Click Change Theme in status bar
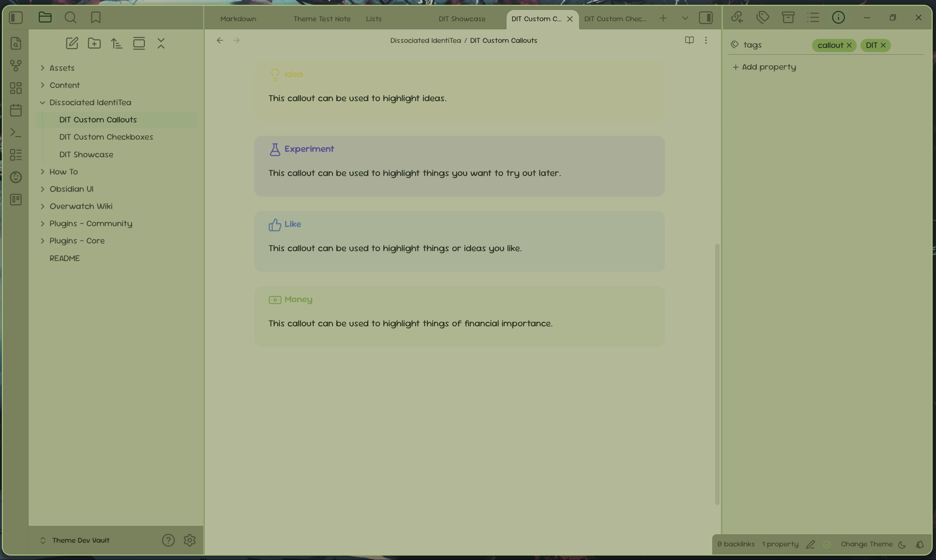Viewport: 936px width, 560px height. (867, 544)
